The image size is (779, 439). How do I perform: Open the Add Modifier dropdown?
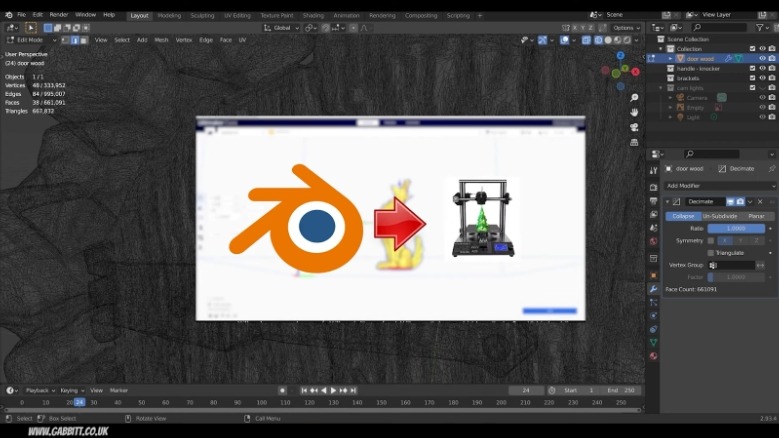pyautogui.click(x=720, y=186)
